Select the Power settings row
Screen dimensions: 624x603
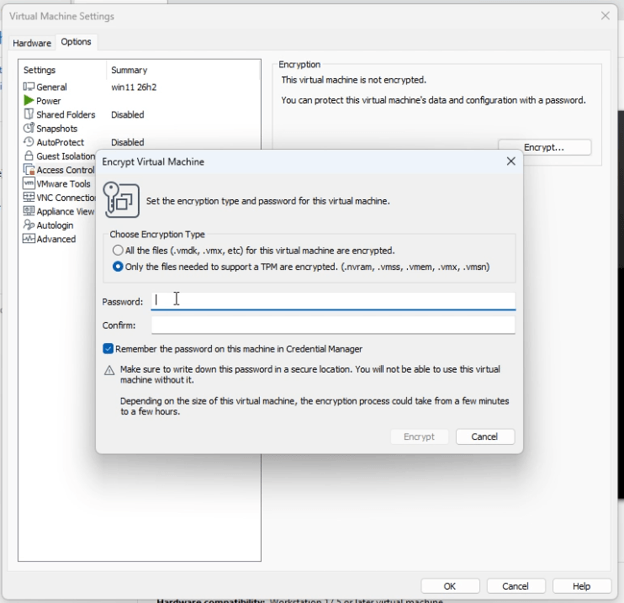139,101
